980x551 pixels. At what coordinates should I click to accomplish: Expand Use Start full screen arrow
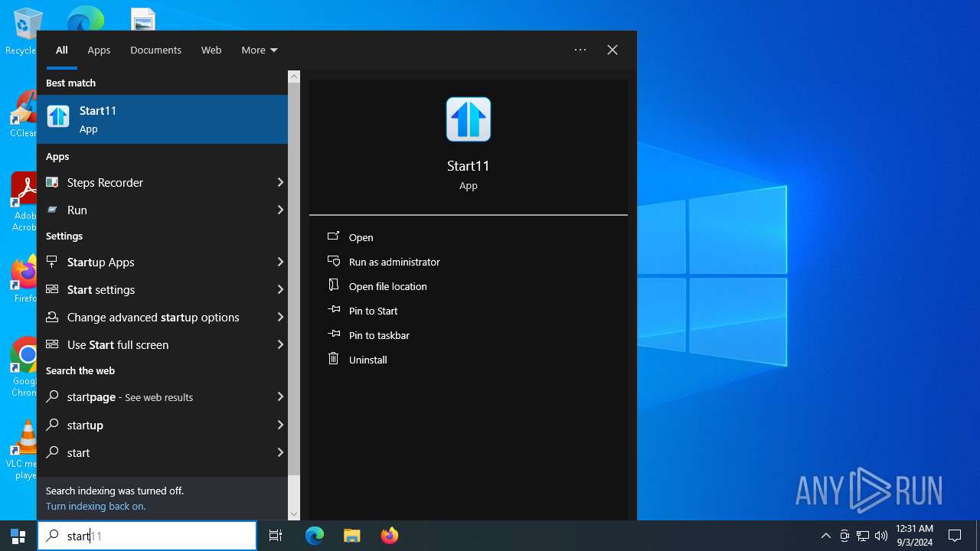point(280,344)
